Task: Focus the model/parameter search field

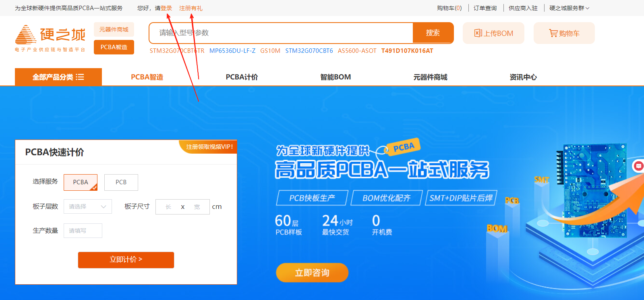Action: tap(281, 33)
